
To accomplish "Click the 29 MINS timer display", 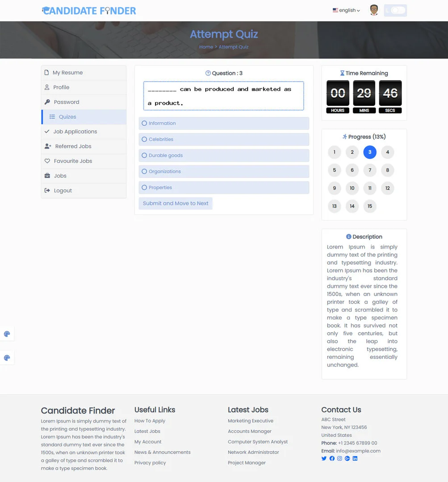I will [364, 97].
